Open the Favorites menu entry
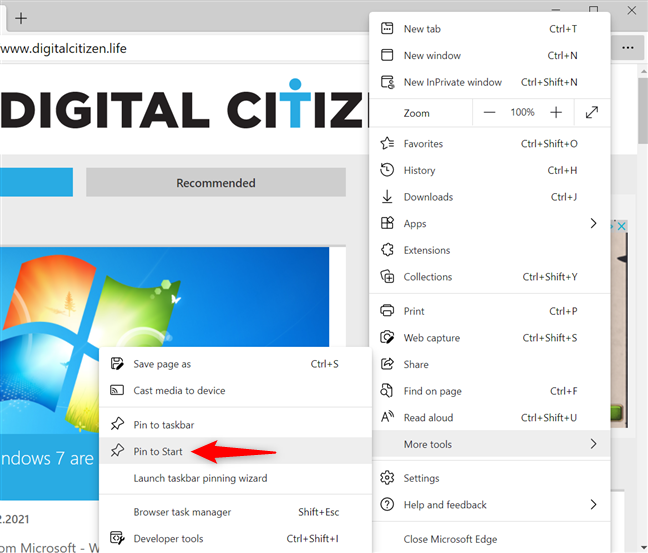The width and height of the screenshot is (648, 553). pyautogui.click(x=490, y=143)
